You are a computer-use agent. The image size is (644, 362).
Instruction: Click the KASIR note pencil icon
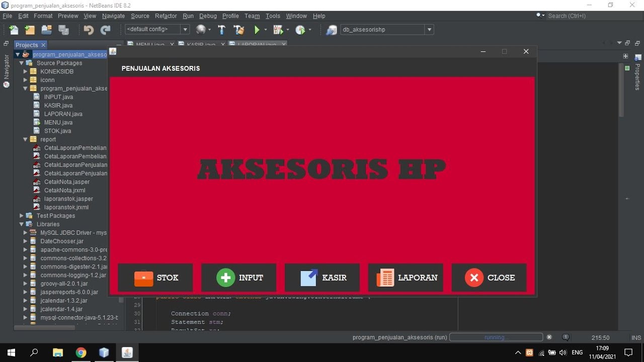(309, 278)
